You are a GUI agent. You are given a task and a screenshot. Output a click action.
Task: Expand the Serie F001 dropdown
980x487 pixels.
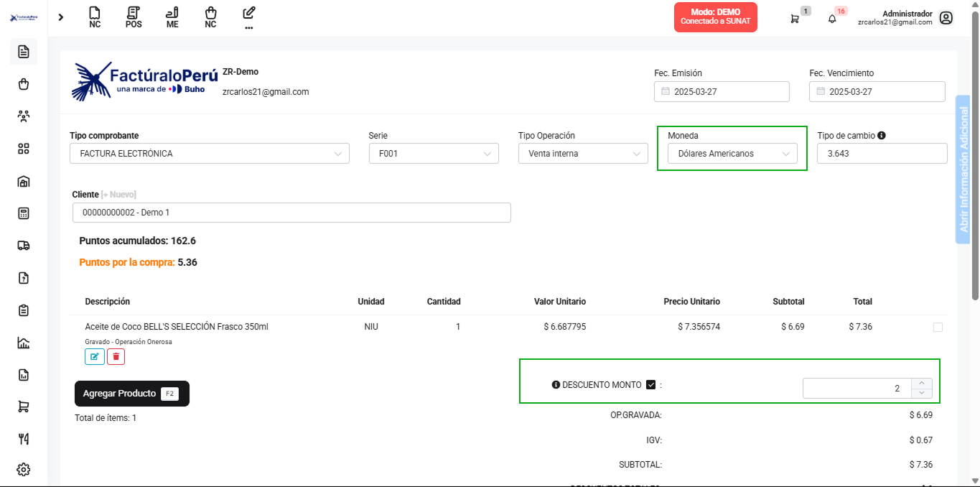pos(433,154)
